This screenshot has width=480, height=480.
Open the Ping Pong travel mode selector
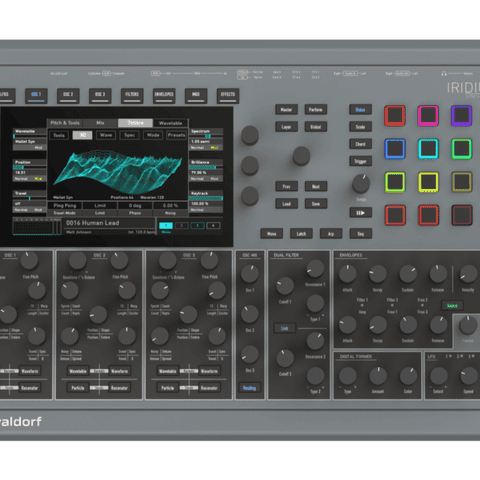65,205
